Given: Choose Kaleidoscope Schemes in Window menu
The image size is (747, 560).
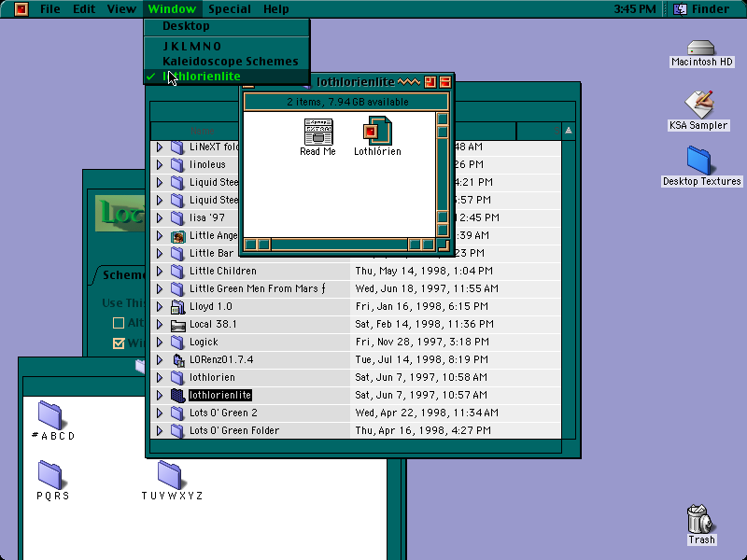Looking at the screenshot, I should click(x=227, y=62).
